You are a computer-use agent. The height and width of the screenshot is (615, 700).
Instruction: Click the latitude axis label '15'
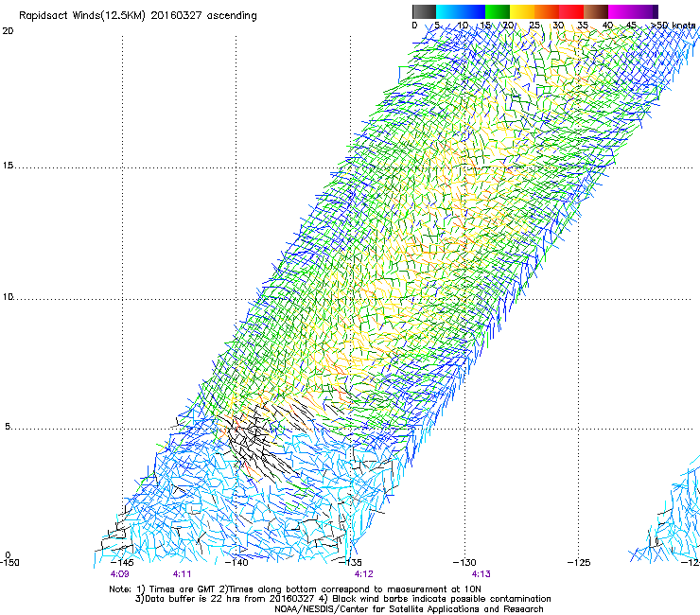click(8, 166)
